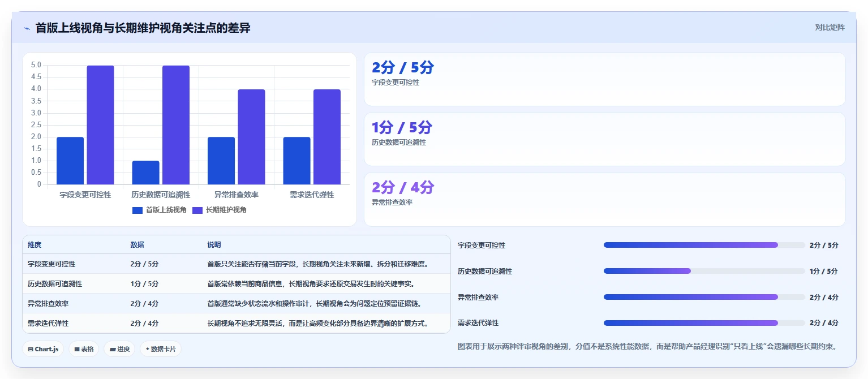868x379 pixels.
Task: Click the table's 2分 / 4分 value in the 异常排查效率 row
Action: 144,304
